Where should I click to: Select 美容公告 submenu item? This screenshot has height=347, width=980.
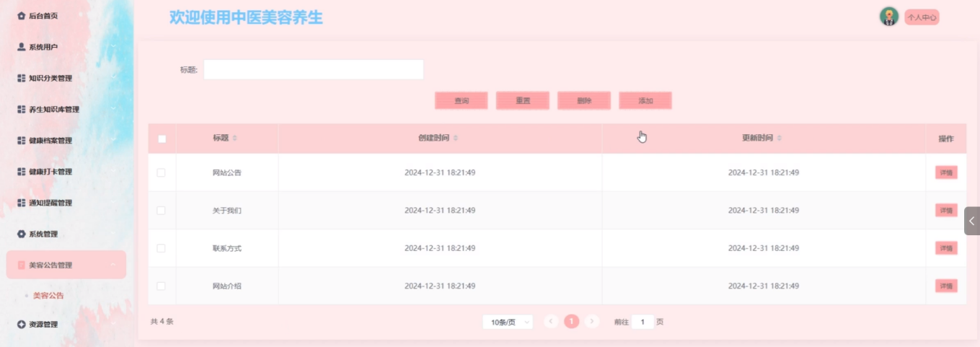tap(48, 295)
